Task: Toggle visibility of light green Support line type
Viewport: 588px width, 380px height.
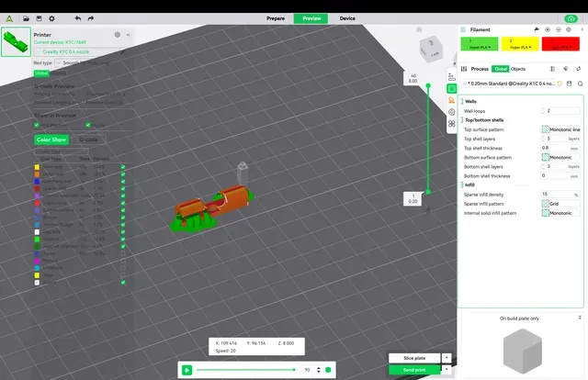Action: [123, 239]
